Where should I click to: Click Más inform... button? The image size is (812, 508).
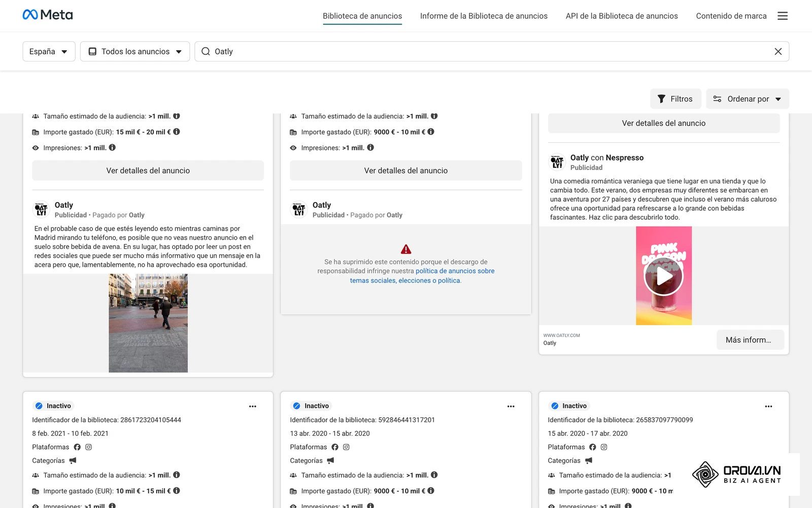point(750,340)
